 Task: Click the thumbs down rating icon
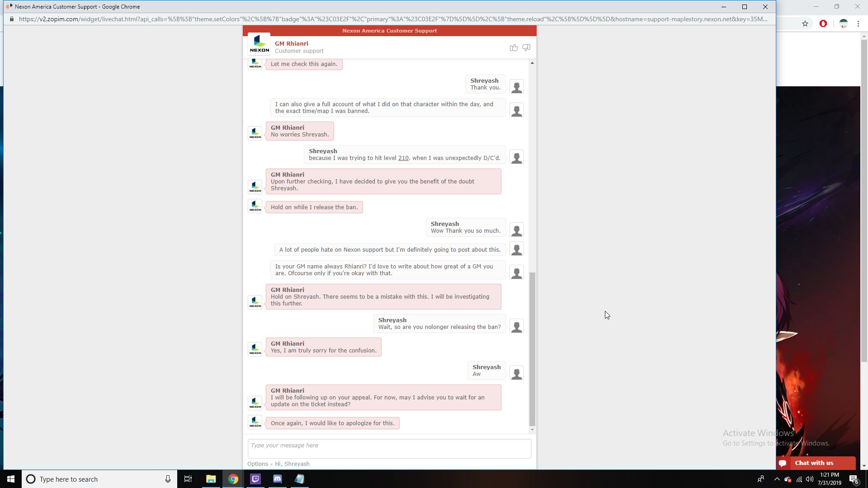pyautogui.click(x=526, y=47)
